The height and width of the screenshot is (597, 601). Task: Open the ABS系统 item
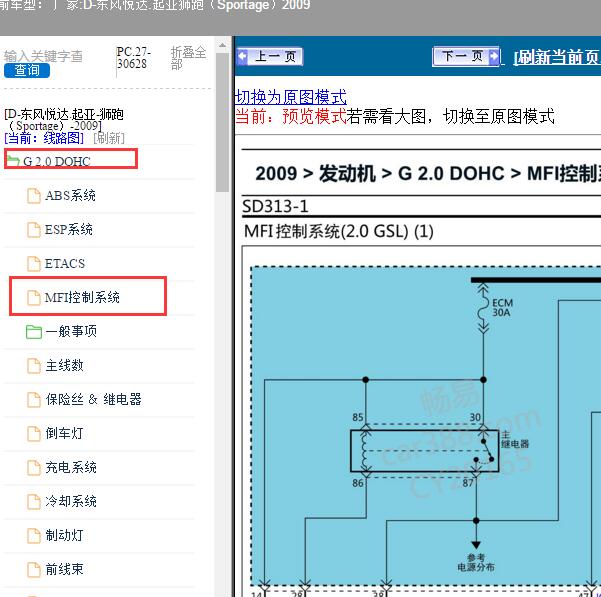[x=70, y=196]
